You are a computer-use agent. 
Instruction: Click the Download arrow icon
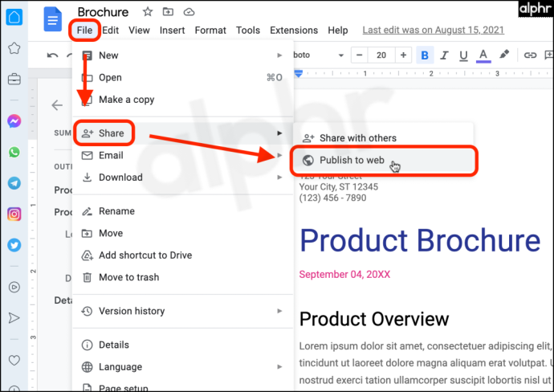click(87, 177)
